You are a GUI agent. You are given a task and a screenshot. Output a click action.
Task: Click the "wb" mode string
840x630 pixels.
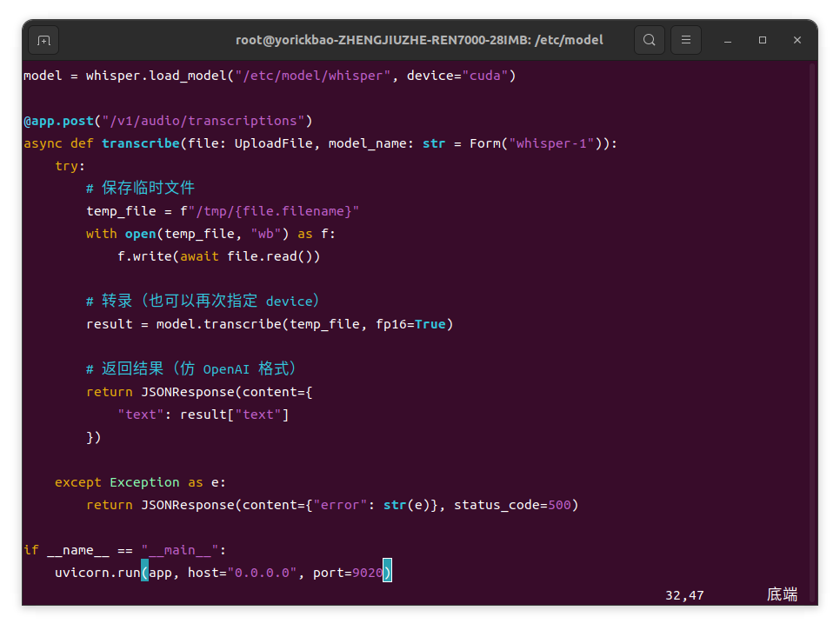266,234
